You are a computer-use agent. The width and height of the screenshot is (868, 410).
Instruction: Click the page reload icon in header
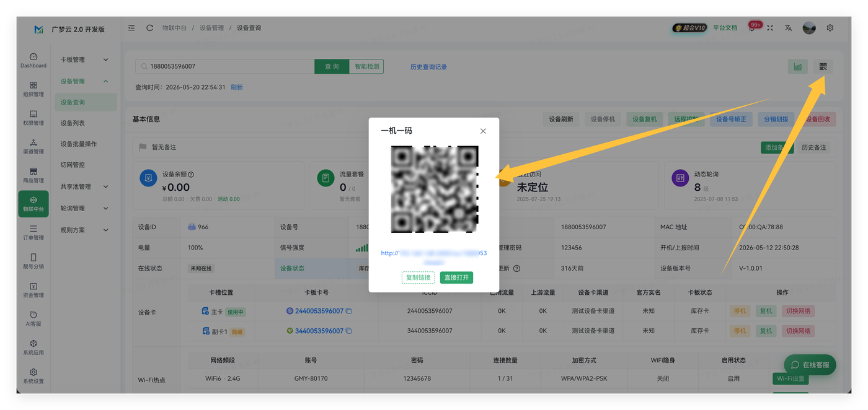149,28
